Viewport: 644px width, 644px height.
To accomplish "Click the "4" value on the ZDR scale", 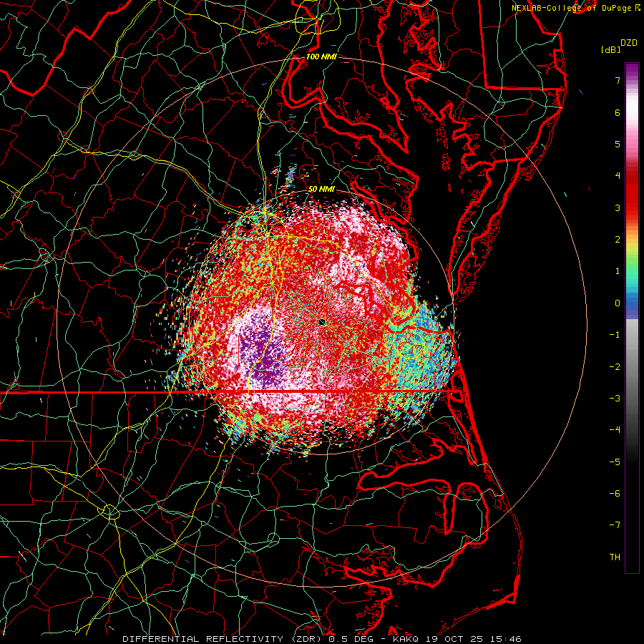I will [x=618, y=176].
